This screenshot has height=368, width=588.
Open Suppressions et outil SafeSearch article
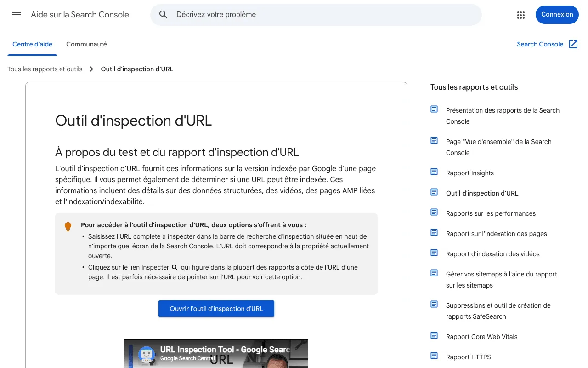click(x=498, y=311)
